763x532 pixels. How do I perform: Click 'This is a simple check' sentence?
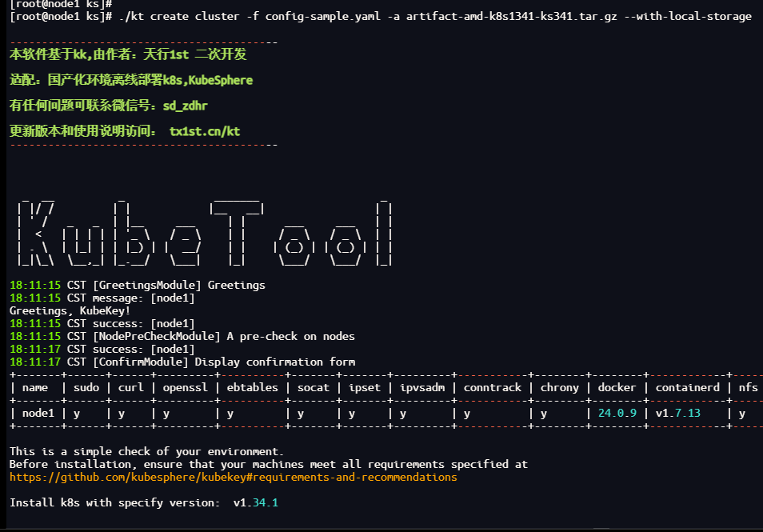[146, 452]
